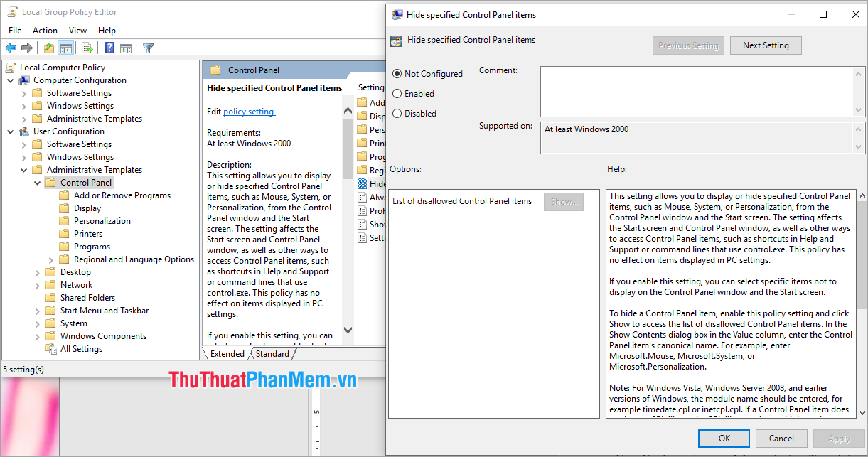Click the Up one level folder icon
The width and height of the screenshot is (868, 457).
click(x=48, y=48)
